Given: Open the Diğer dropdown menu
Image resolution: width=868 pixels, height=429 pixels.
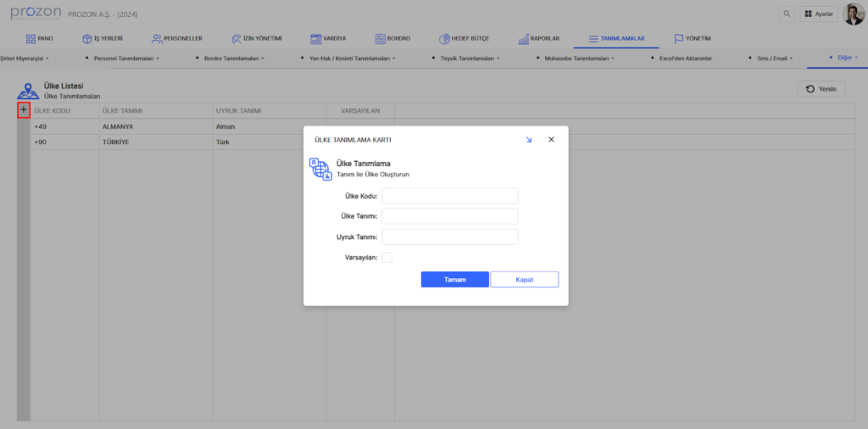Looking at the screenshot, I should click(843, 58).
